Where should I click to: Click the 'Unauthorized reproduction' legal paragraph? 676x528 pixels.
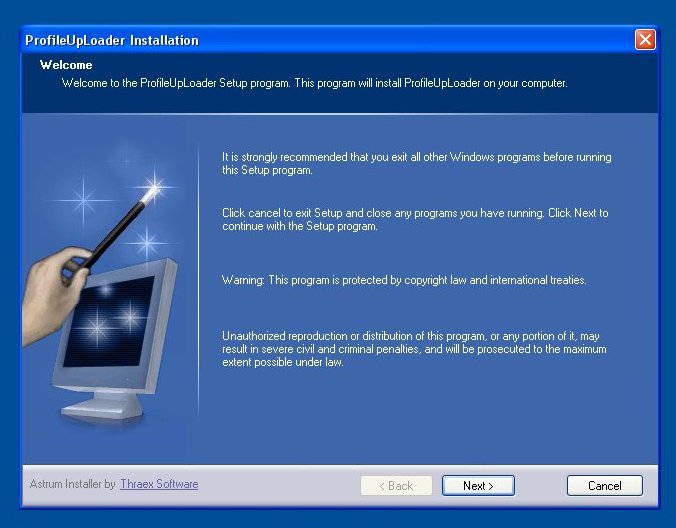[x=414, y=349]
